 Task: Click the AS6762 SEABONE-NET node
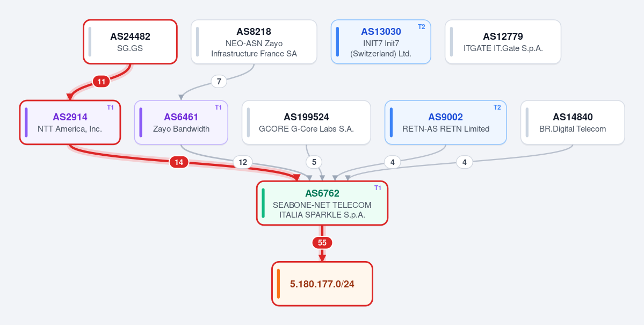(322, 203)
